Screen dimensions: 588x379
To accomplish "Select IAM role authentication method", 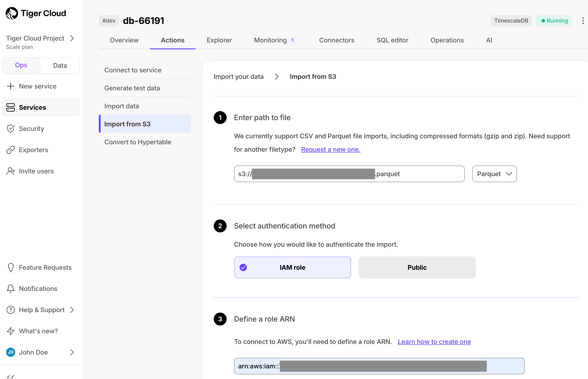I will point(292,267).
